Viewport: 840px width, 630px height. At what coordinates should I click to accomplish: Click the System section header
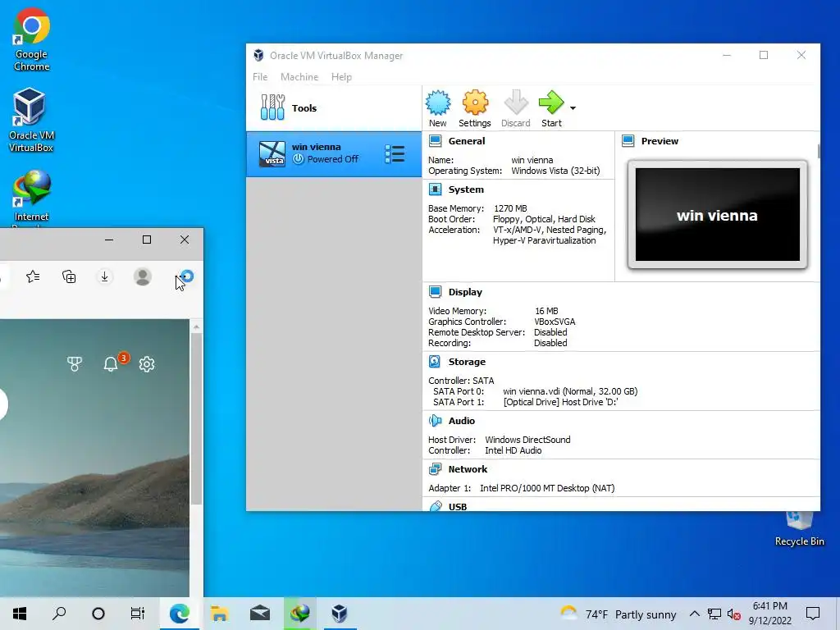[466, 189]
